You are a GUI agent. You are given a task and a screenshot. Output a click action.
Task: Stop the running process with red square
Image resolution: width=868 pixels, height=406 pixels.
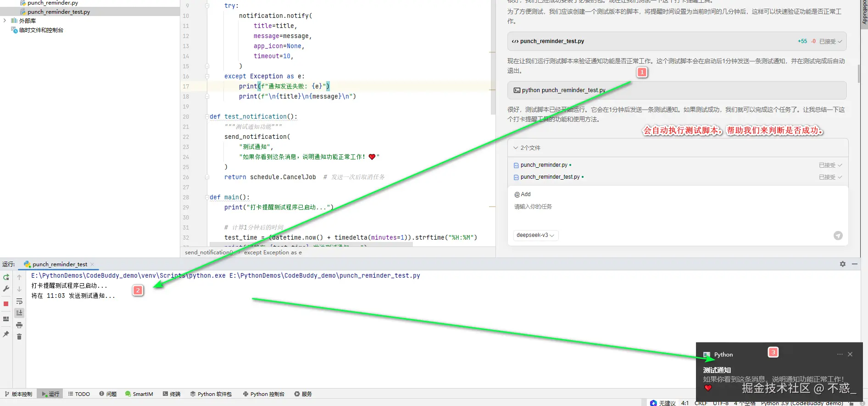pos(6,304)
